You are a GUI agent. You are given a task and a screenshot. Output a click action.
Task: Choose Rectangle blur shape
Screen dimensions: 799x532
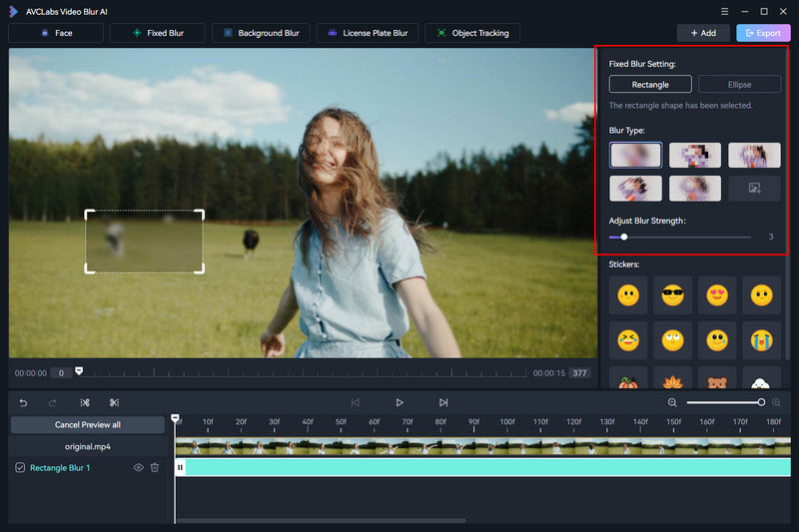650,85
